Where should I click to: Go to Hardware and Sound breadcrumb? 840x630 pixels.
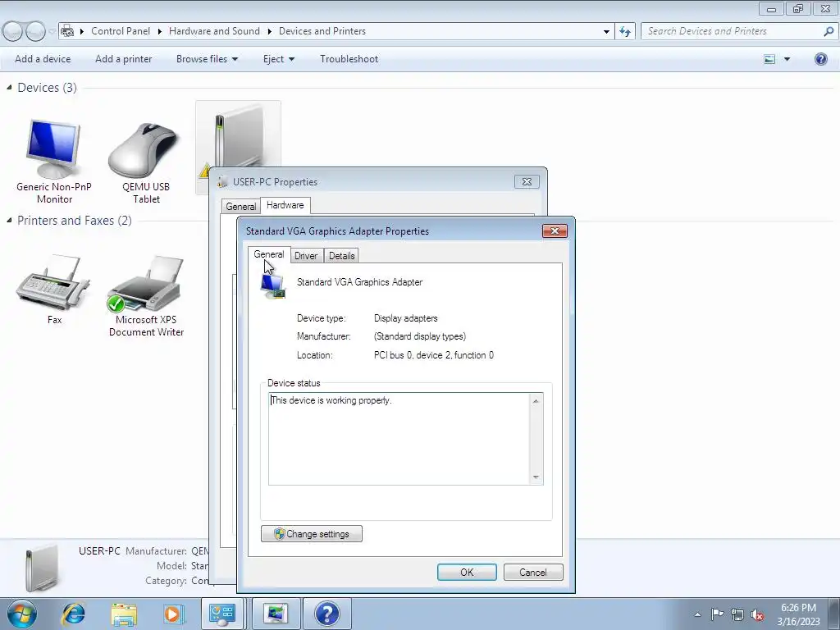(214, 31)
